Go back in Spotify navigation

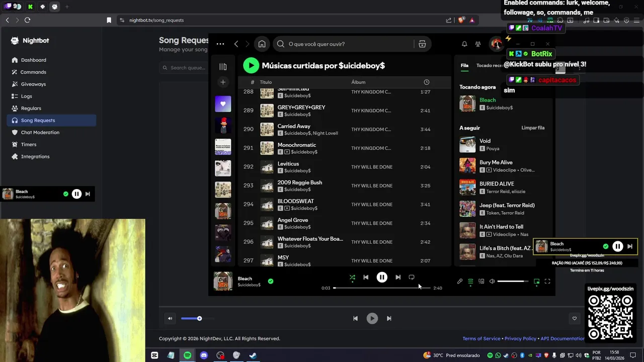236,44
